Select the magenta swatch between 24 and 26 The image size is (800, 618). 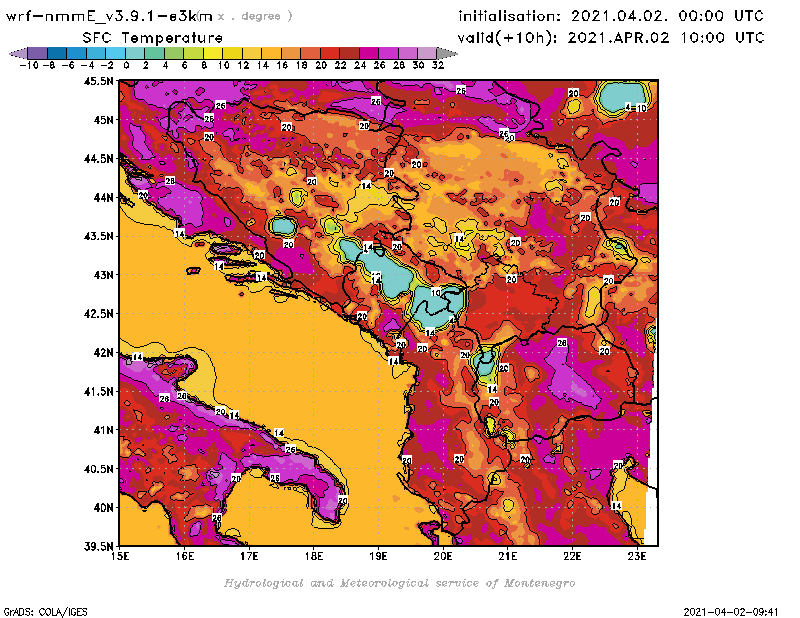point(369,53)
